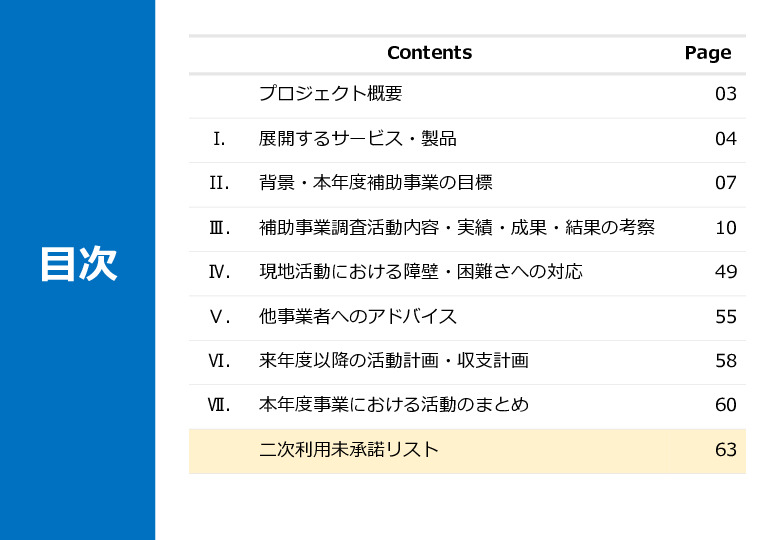Click page number 60

tap(726, 405)
